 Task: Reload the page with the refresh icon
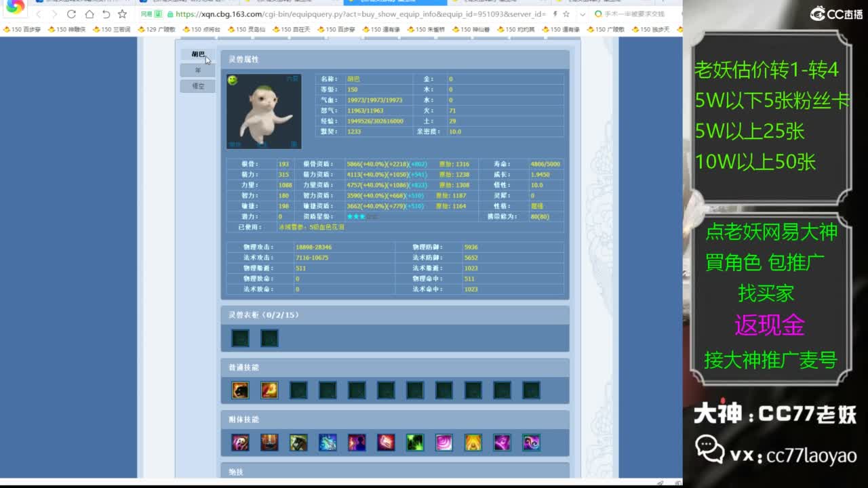pos(71,14)
